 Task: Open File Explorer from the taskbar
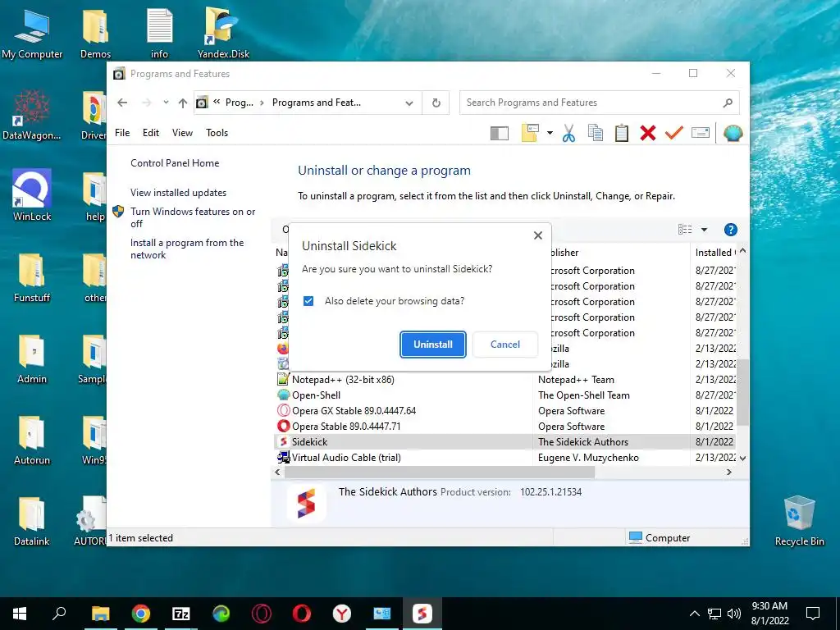[x=100, y=614]
